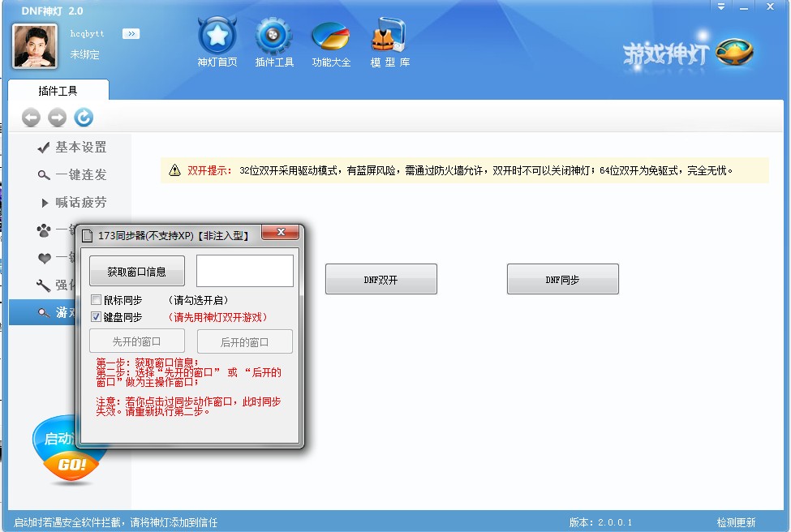Click the back arrow navigation icon
791x532 pixels.
point(32,118)
